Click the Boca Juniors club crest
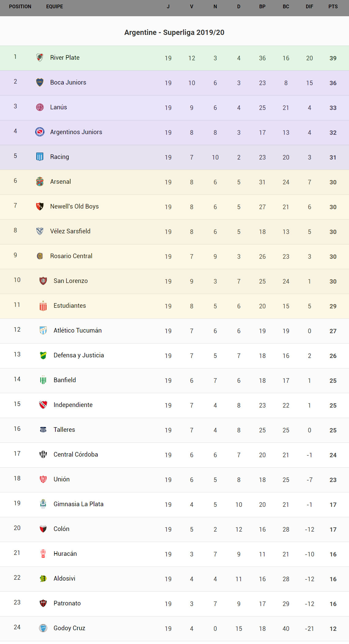Image resolution: width=349 pixels, height=644 pixels. 40,82
